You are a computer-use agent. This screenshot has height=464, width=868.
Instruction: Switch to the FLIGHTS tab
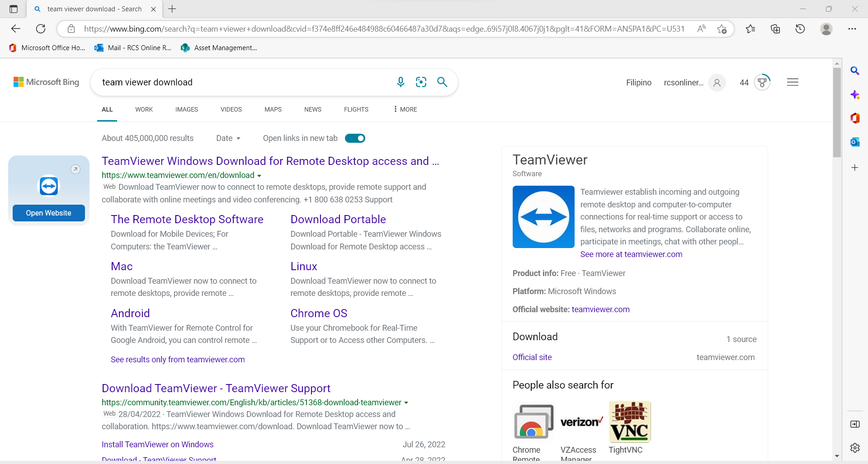[x=356, y=109]
